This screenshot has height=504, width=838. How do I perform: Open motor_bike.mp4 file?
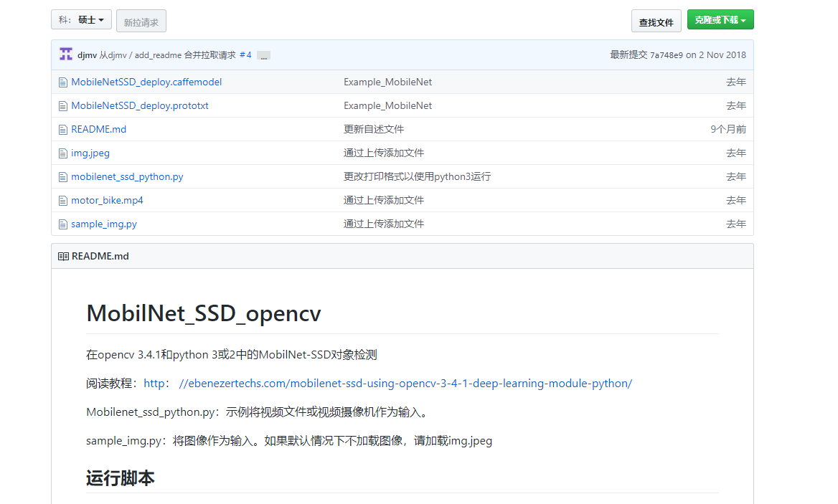(x=107, y=200)
